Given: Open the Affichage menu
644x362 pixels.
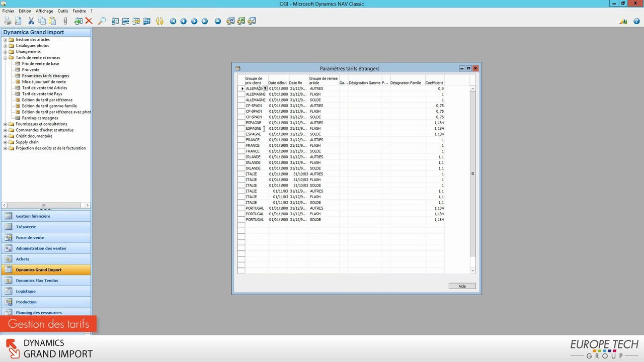Looking at the screenshot, I should click(44, 11).
